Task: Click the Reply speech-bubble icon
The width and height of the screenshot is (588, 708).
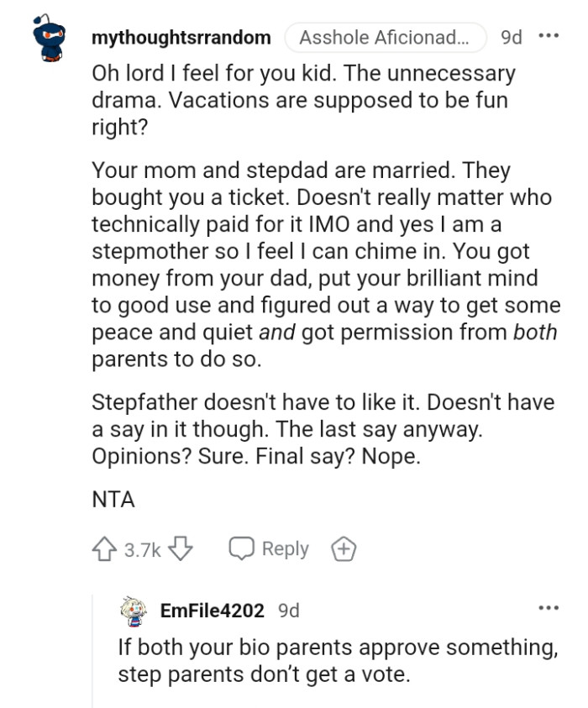Action: pos(244,548)
